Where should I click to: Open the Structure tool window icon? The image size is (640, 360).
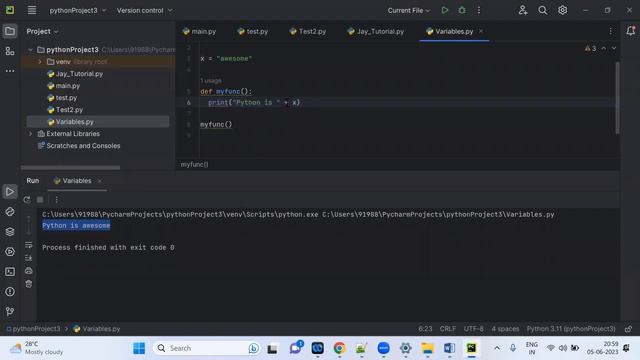coord(10,51)
